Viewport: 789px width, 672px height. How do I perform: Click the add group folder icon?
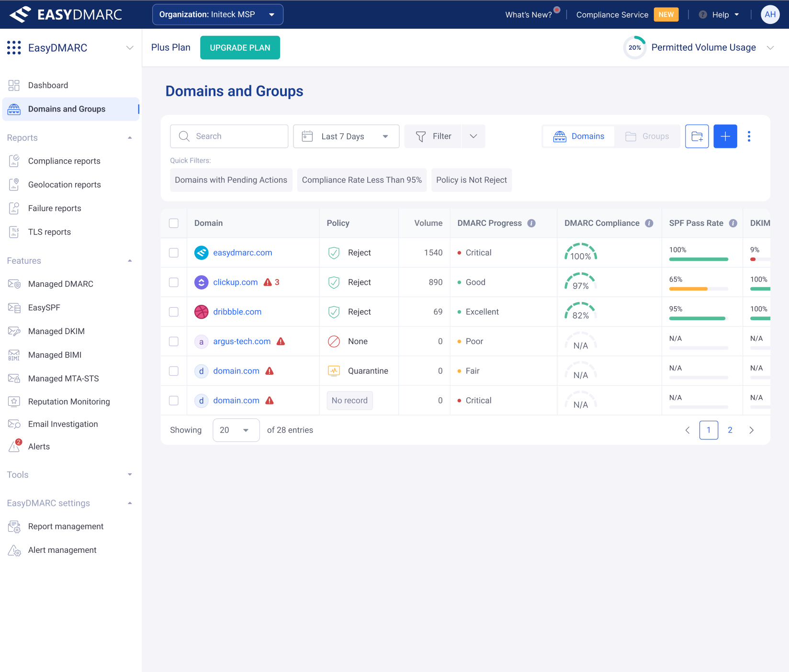coord(697,136)
